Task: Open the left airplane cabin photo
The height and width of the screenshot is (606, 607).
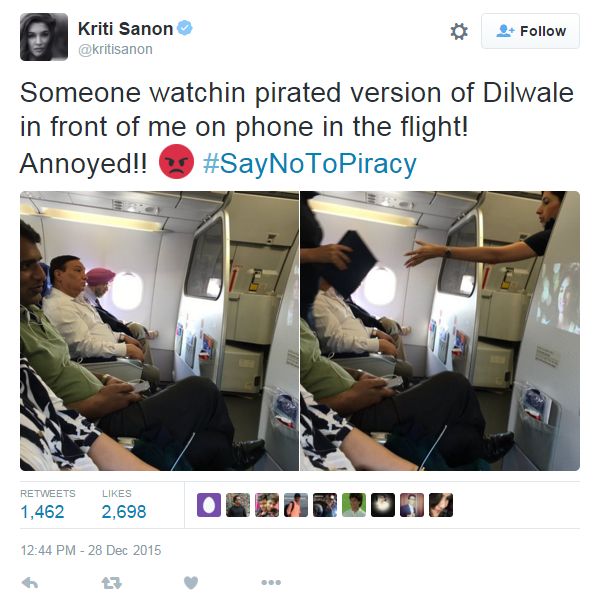Action: [159, 331]
